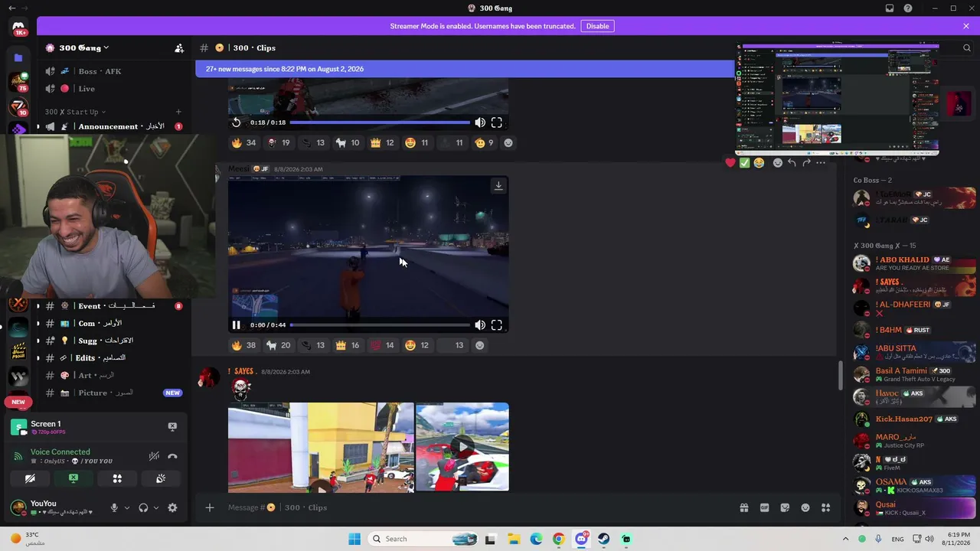
Task: Open the Edits channel
Action: point(114,358)
